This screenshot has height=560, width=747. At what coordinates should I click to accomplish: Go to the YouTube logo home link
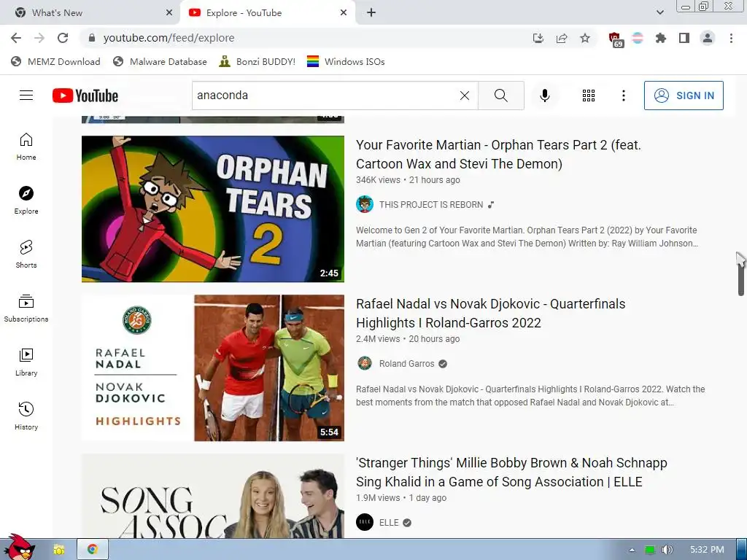point(85,96)
